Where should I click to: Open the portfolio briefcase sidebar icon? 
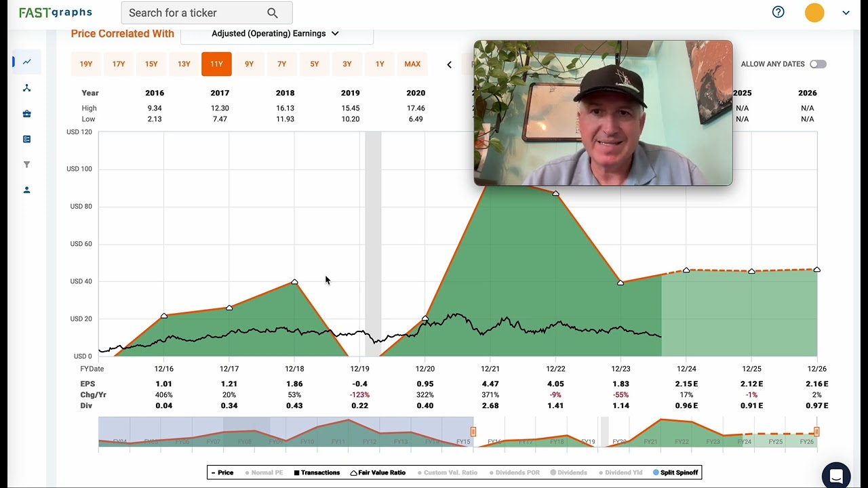coord(27,114)
